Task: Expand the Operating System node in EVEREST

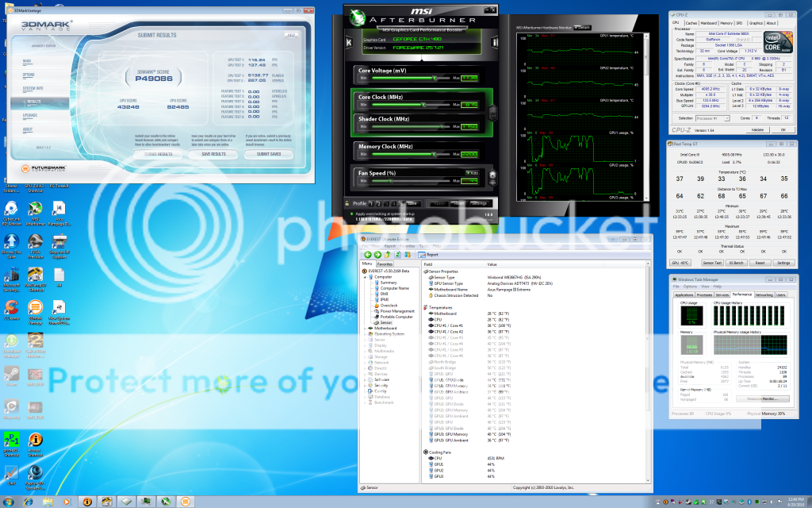Action: [365, 334]
